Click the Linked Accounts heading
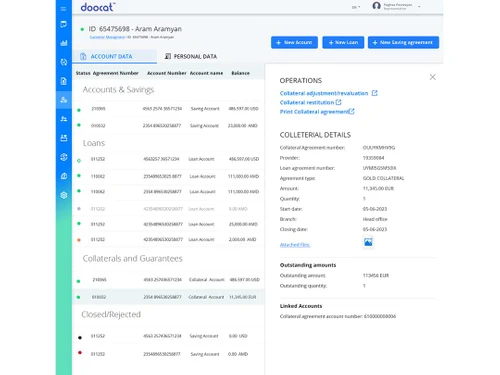The width and height of the screenshot is (500, 375). click(x=301, y=306)
